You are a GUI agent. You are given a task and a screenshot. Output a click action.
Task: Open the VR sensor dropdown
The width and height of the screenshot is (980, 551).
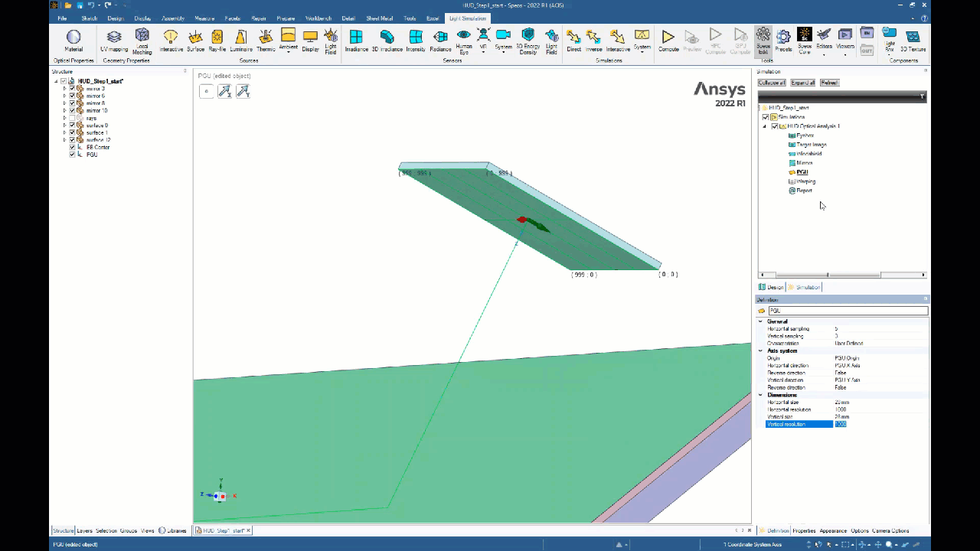tap(483, 51)
